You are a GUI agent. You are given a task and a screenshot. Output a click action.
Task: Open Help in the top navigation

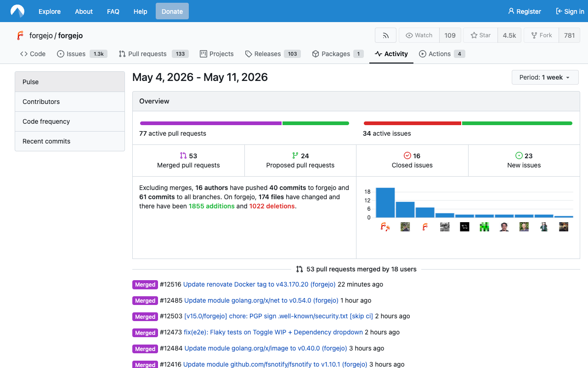click(141, 11)
